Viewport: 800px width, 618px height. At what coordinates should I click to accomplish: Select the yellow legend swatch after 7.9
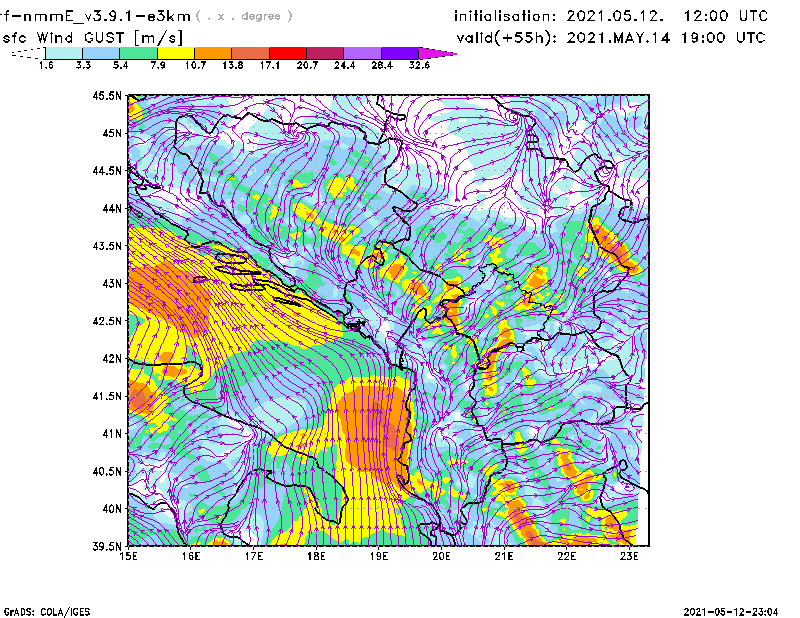point(176,53)
